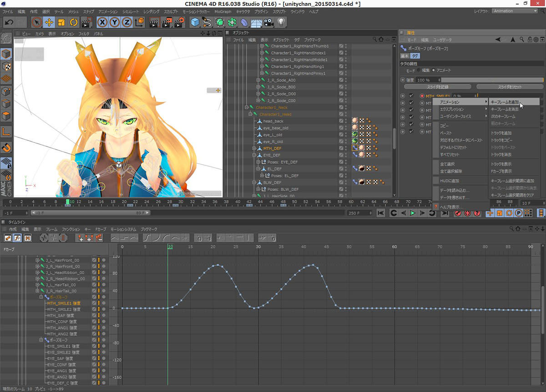Select the MTH_DEF object in the tree
Viewport: 546px width, 392px height.
(x=272, y=148)
